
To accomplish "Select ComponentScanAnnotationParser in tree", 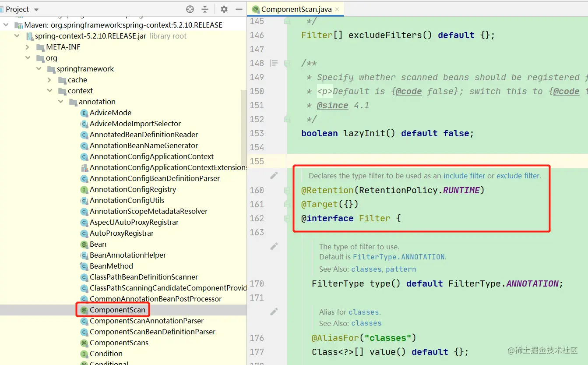I will coord(147,321).
